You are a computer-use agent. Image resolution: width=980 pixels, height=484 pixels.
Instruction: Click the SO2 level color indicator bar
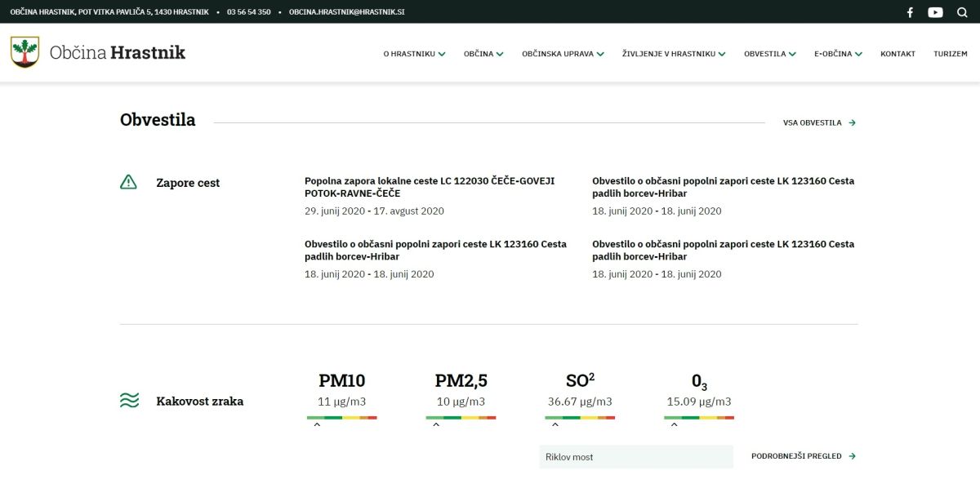click(580, 418)
